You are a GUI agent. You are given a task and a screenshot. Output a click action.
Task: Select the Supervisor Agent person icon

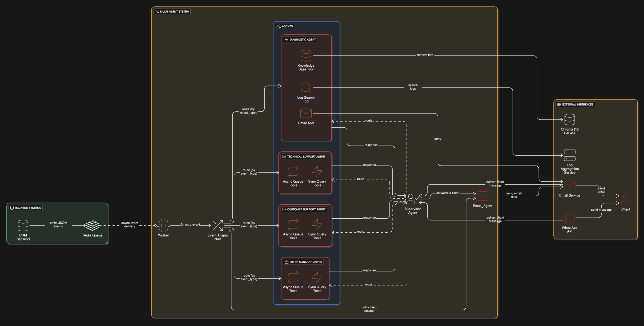411,199
